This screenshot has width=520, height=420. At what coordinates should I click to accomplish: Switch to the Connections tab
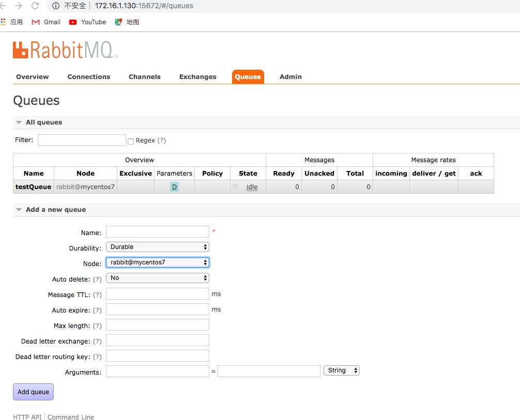click(89, 76)
